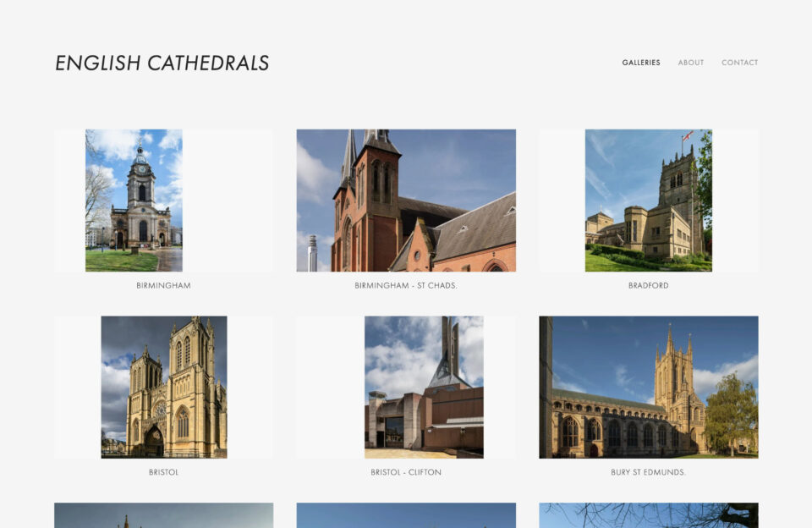This screenshot has height=528, width=812.
Task: Click the BURY ST EDMUNDS. caption
Action: click(x=649, y=472)
